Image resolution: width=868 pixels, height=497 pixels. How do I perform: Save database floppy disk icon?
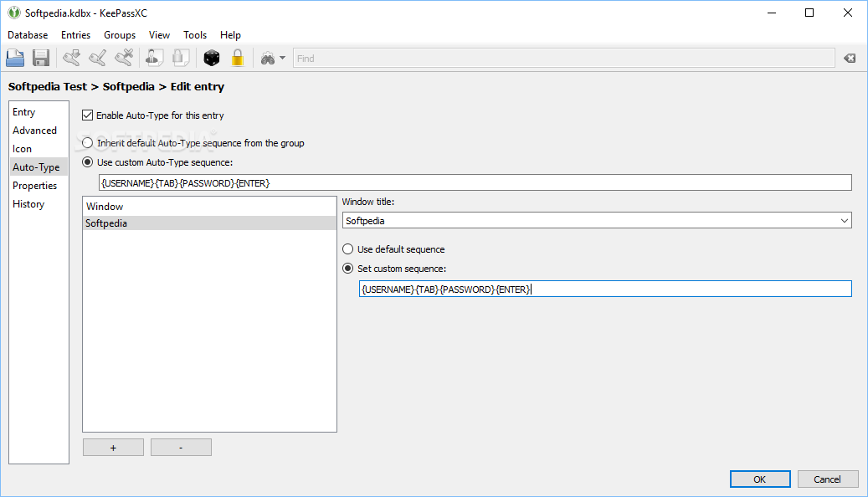click(x=41, y=58)
